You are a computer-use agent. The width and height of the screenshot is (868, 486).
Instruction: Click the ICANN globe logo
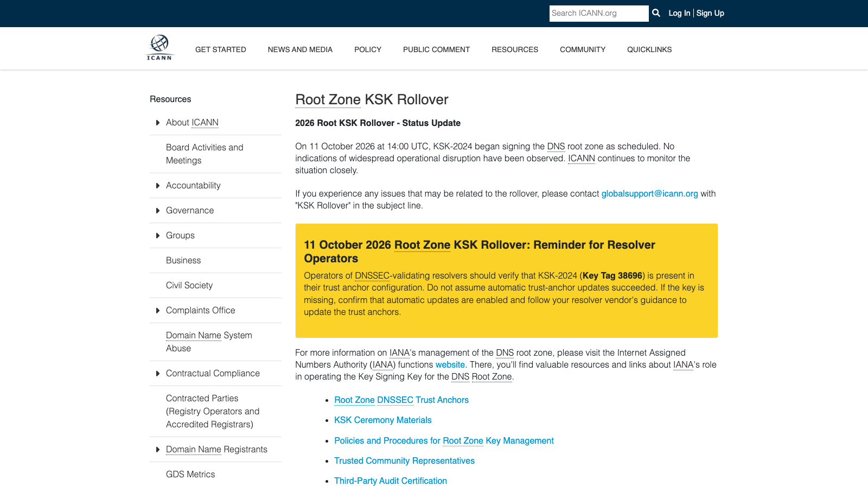point(159,48)
